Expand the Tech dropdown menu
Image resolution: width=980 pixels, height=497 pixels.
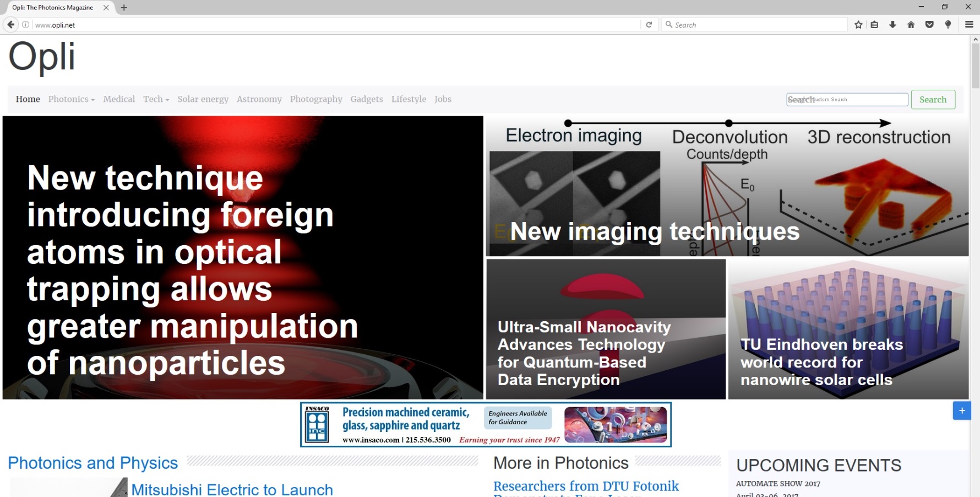click(x=156, y=99)
